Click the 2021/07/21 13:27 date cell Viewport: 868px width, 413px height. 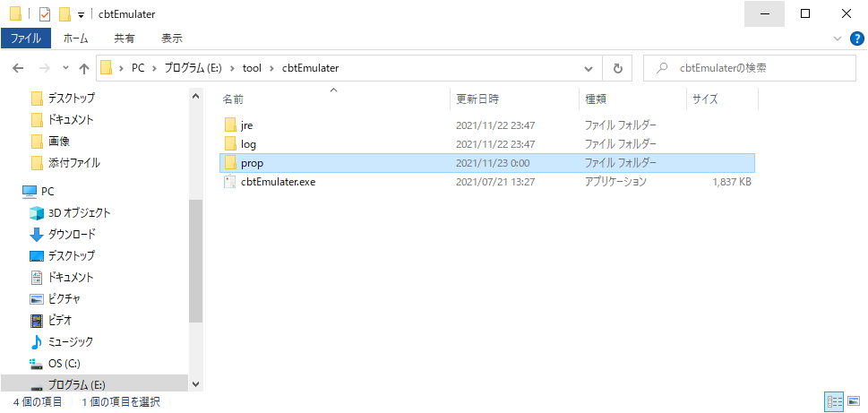coord(495,182)
